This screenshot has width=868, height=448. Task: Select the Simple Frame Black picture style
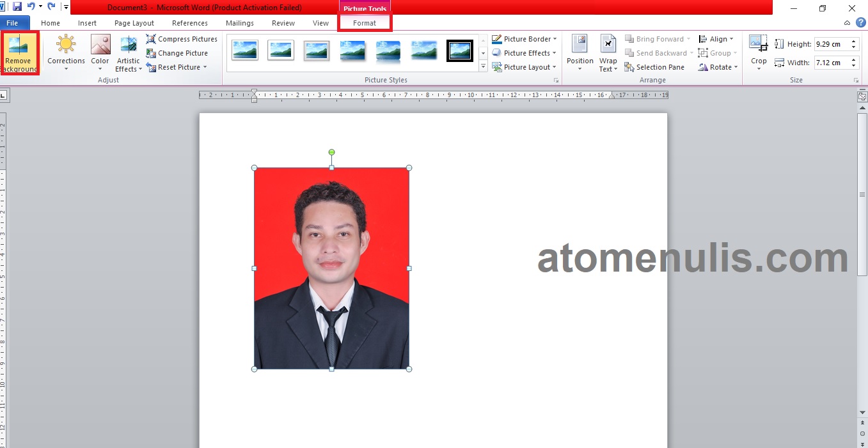(459, 50)
